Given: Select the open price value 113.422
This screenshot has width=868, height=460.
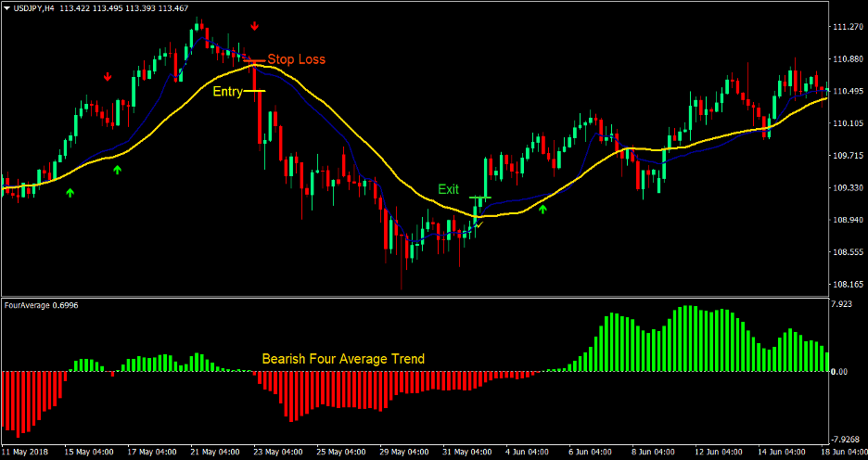Looking at the screenshot, I should [75, 8].
